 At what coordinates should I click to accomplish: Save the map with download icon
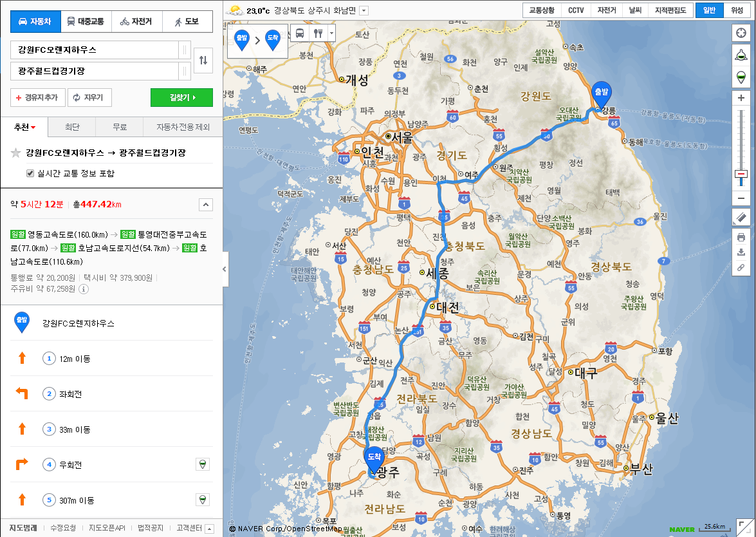[x=741, y=252]
